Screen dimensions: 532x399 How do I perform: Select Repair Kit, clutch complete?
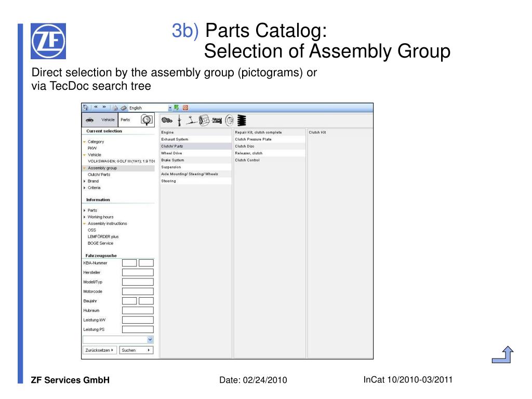(x=270, y=132)
